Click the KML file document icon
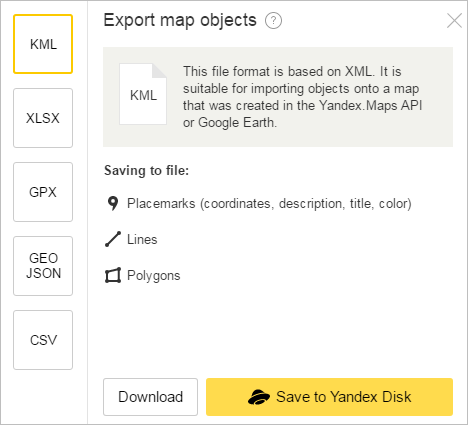Screen dimensions: 468x425 tap(143, 94)
